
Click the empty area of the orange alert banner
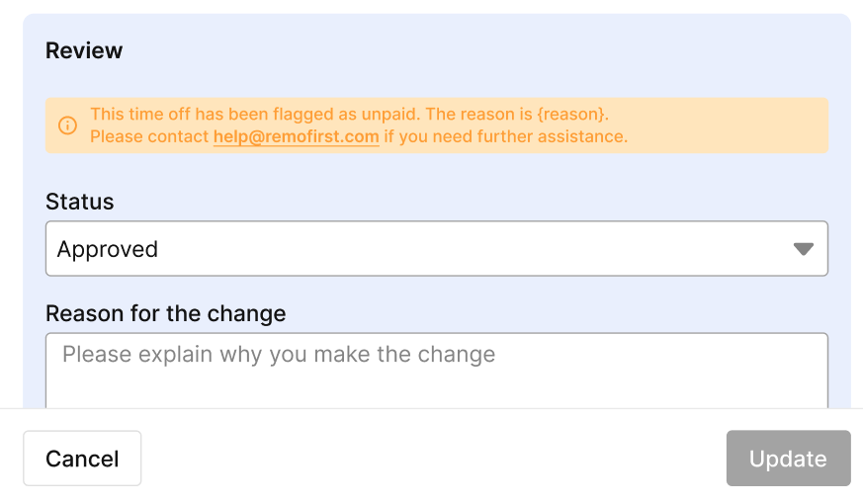point(727,126)
